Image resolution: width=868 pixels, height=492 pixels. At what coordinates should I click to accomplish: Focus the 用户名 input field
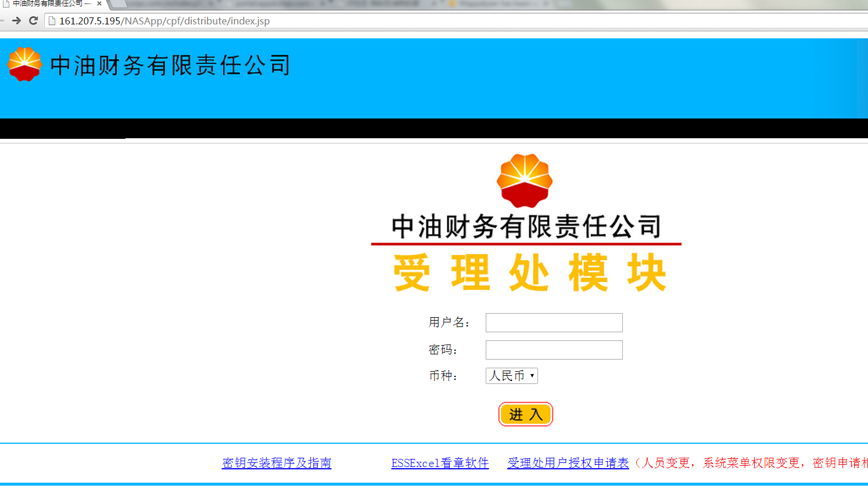pyautogui.click(x=554, y=323)
